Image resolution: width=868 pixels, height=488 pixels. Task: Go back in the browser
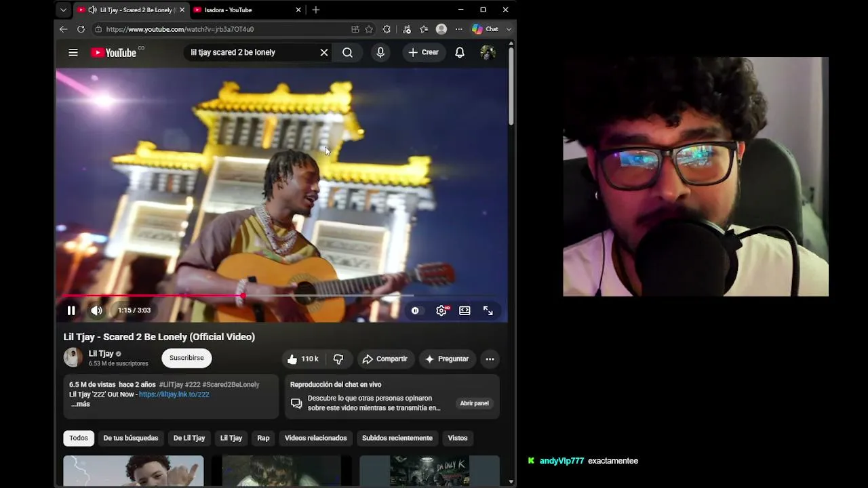[x=63, y=29]
